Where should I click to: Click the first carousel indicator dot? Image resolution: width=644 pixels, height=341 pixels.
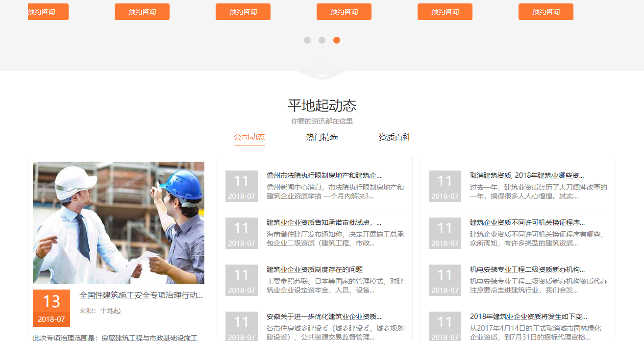(x=307, y=40)
